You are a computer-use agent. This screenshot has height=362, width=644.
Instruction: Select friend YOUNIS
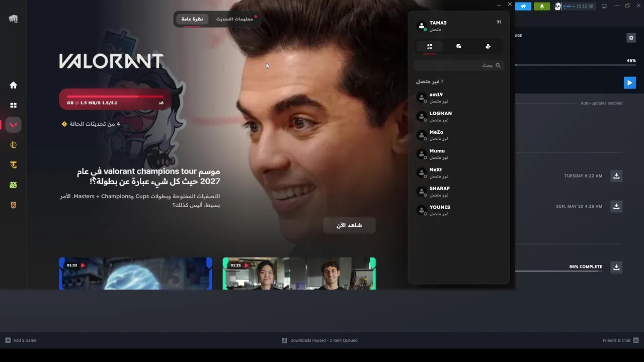[459, 210]
